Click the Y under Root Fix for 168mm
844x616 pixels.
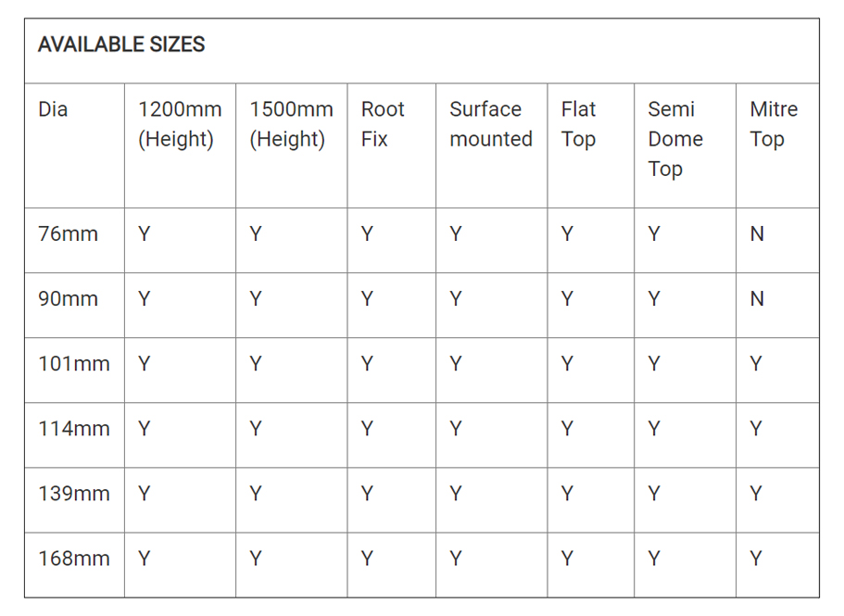coord(367,559)
